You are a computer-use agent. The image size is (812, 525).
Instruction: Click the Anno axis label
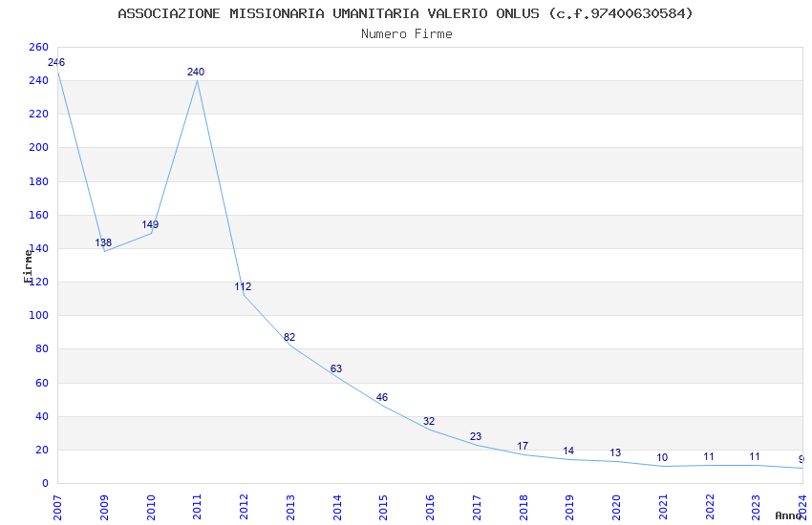click(x=788, y=515)
